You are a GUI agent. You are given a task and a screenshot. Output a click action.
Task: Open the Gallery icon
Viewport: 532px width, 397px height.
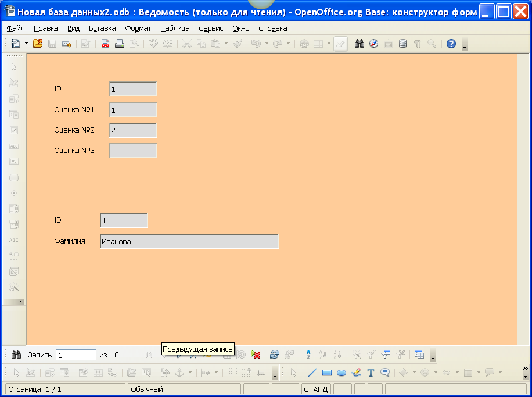click(388, 44)
